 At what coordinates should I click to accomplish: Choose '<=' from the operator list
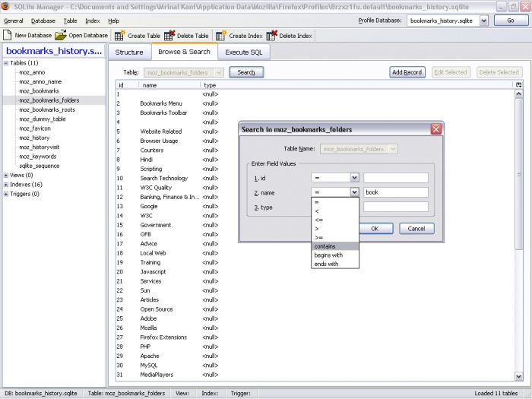pyautogui.click(x=335, y=220)
